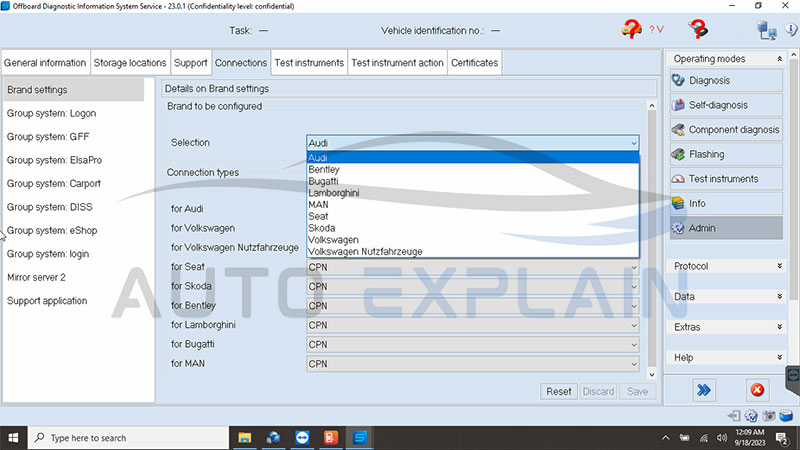Click the gear icon in status bar

(x=751, y=416)
